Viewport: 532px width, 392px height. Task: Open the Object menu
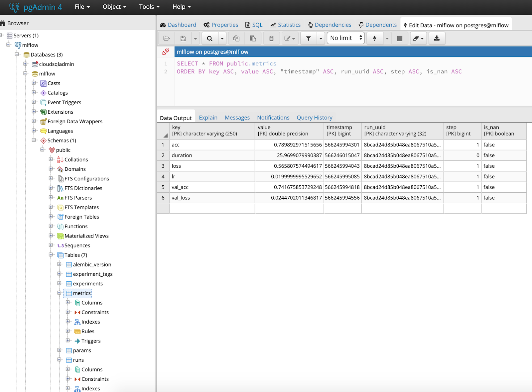click(x=114, y=7)
